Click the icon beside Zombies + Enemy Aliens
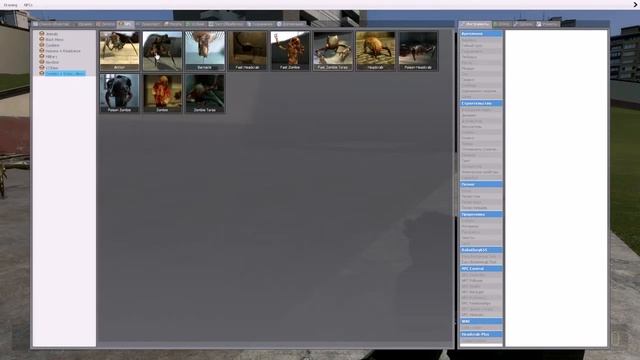Screen dimensions: 640x360 click(x=42, y=73)
